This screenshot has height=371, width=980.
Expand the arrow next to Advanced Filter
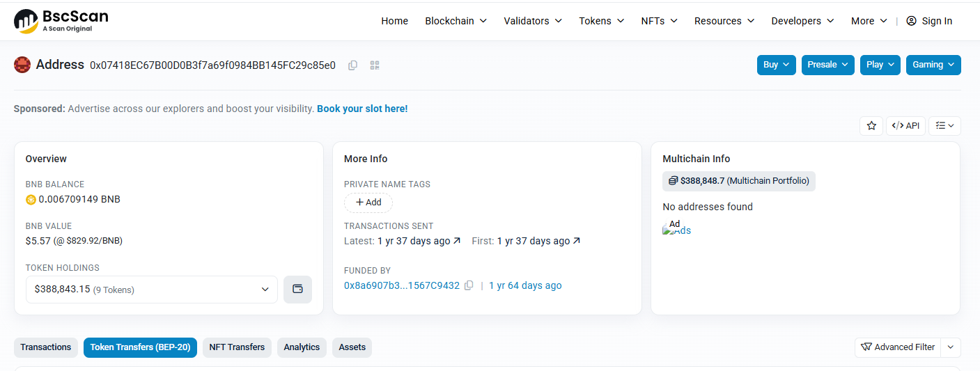click(951, 347)
